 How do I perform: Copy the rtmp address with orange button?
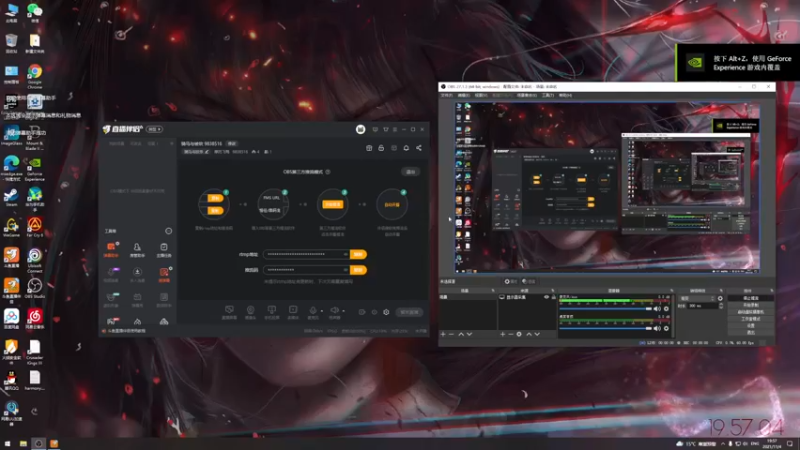(x=358, y=254)
